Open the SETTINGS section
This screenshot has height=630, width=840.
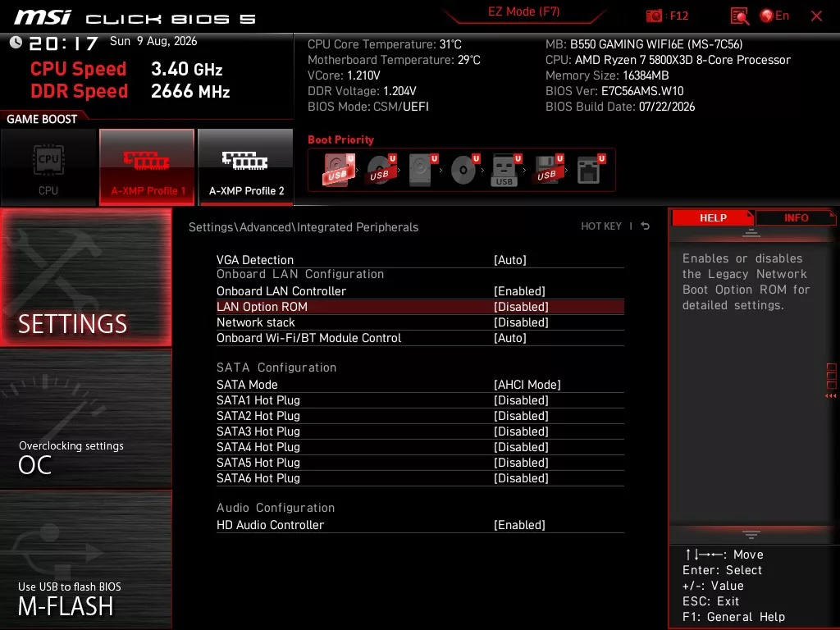85,277
